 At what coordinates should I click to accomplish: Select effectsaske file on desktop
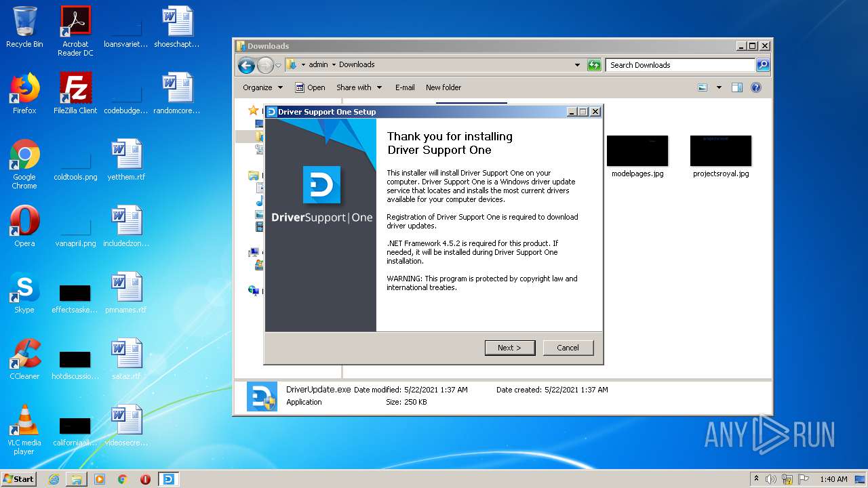point(75,297)
